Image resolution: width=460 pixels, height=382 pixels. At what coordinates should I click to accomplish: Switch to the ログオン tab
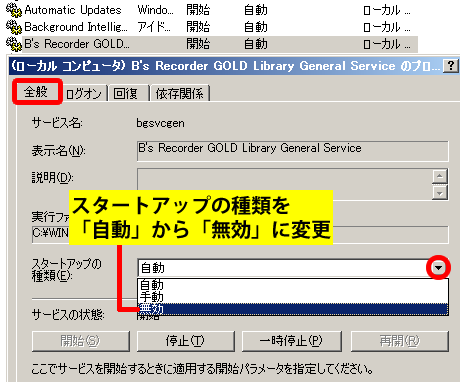click(84, 94)
